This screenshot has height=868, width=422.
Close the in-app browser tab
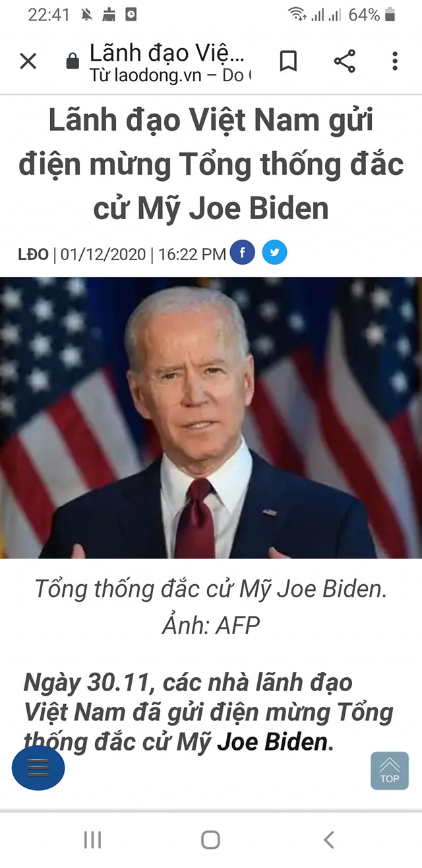(x=28, y=61)
